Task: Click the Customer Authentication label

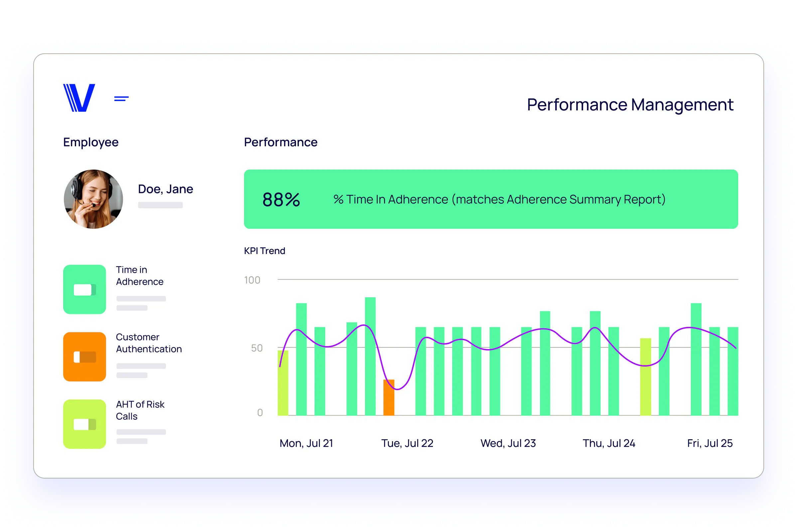Action: click(149, 343)
